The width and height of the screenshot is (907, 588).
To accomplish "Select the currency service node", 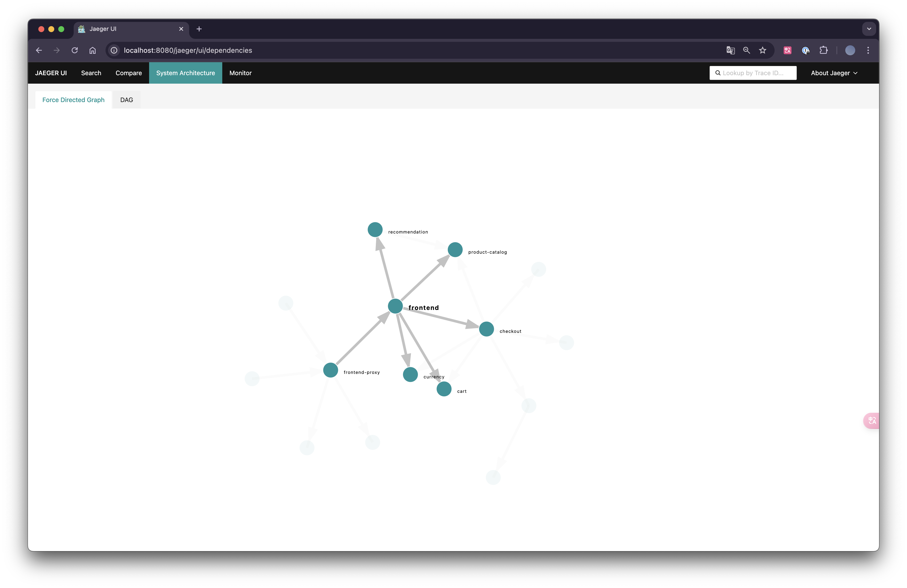I will [x=410, y=374].
